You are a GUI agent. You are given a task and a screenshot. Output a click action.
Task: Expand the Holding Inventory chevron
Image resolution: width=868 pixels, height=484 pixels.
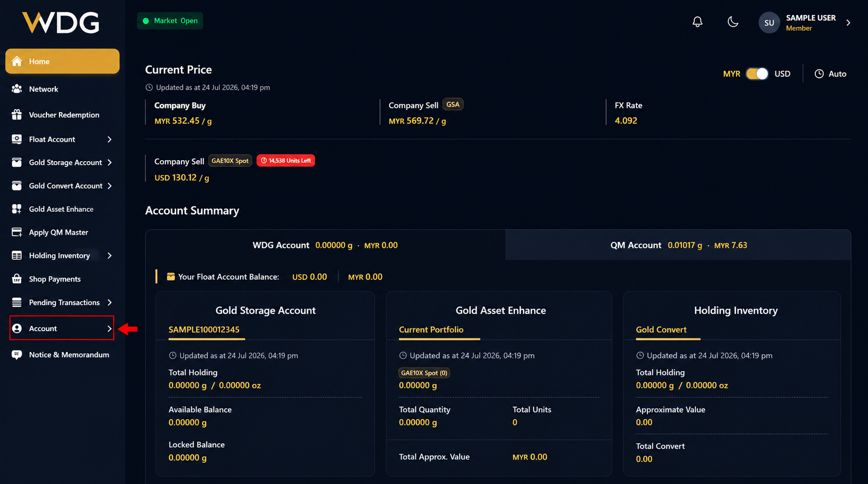[110, 256]
